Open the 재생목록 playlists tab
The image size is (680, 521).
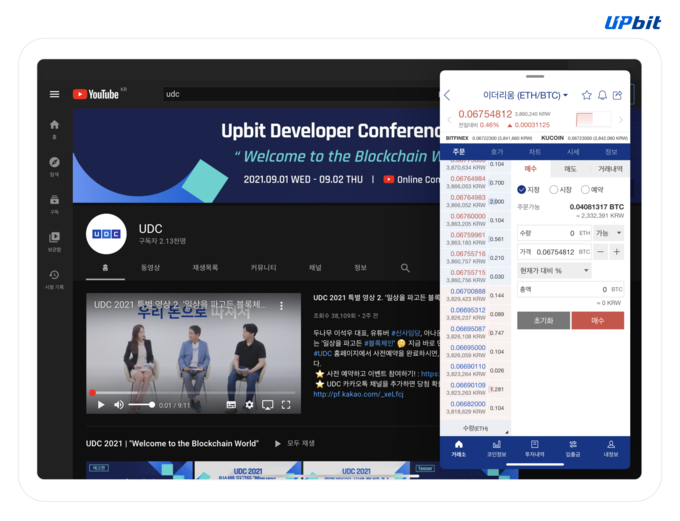coord(205,268)
